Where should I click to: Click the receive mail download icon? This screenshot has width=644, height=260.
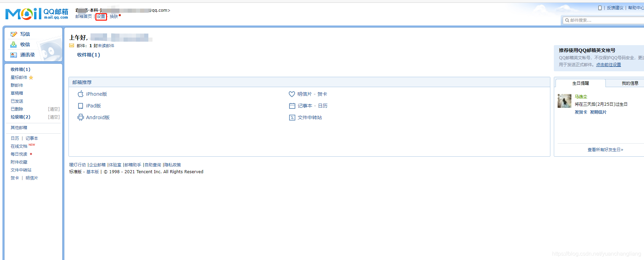coord(13,44)
